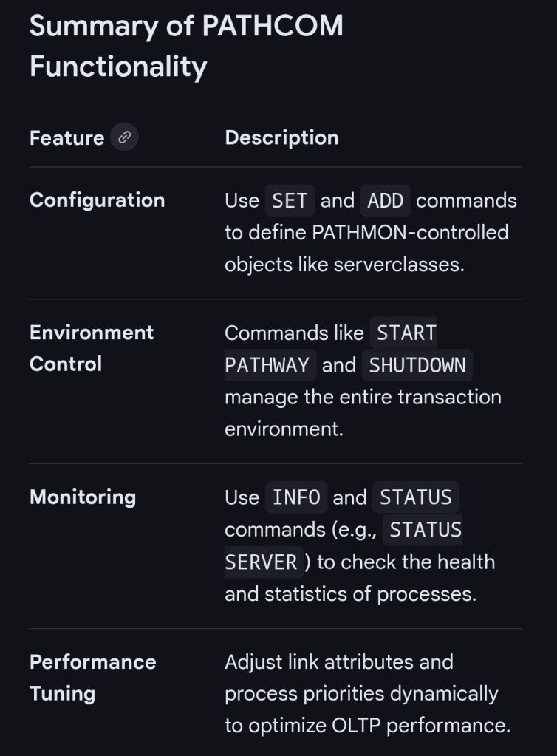Click the Summary of PATHCOM Functionality heading
This screenshot has width=557, height=756.
point(186,46)
